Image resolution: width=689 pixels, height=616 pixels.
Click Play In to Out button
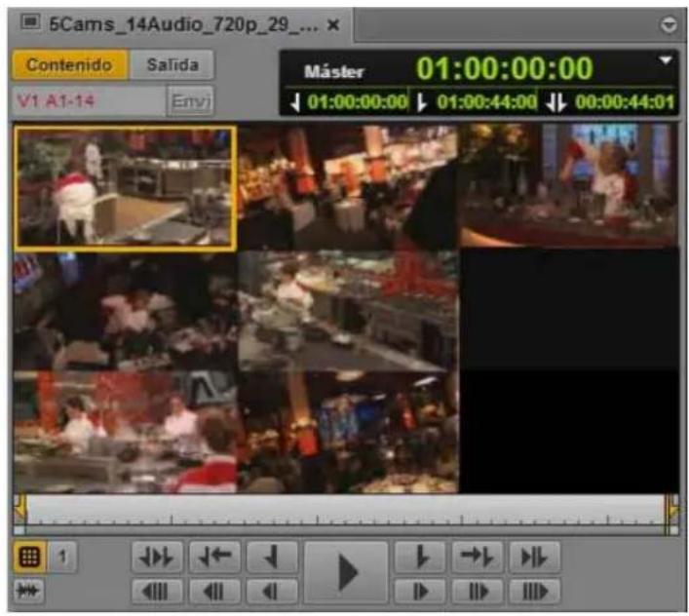(x=534, y=558)
